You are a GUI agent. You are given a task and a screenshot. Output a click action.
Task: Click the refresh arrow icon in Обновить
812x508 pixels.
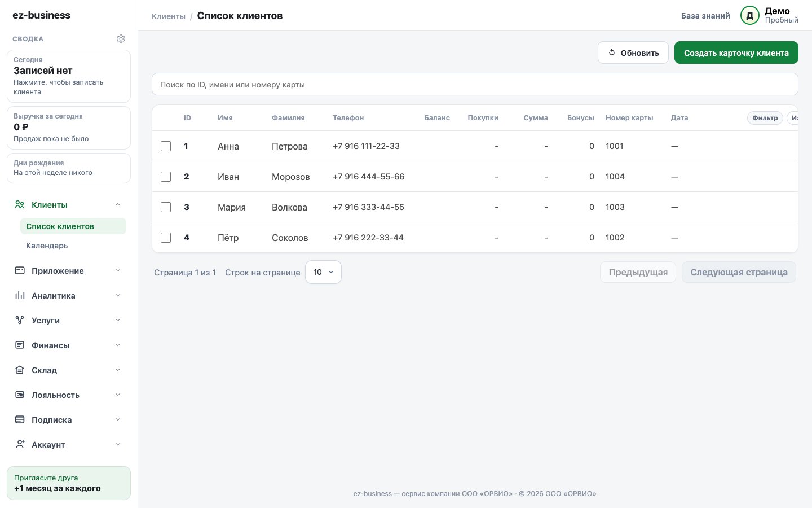click(612, 52)
